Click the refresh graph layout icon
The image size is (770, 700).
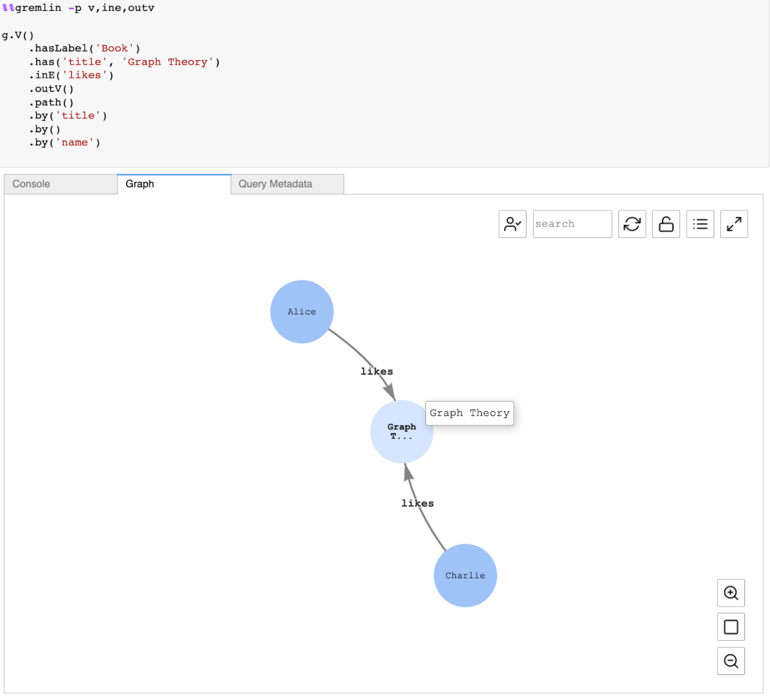click(632, 224)
